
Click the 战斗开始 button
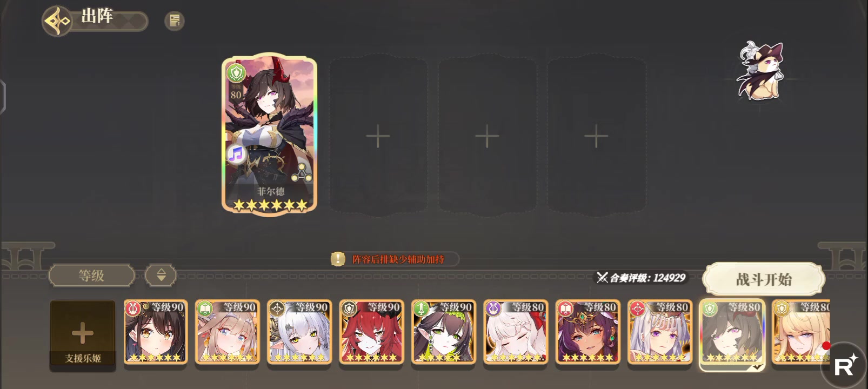pyautogui.click(x=764, y=279)
